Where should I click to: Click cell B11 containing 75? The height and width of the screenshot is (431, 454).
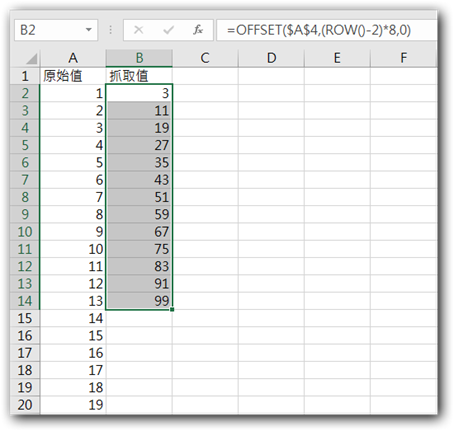click(139, 249)
